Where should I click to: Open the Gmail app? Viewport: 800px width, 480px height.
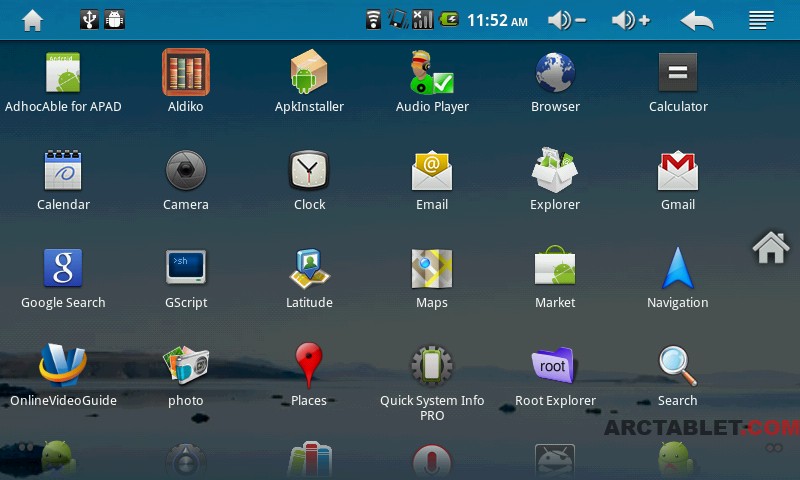678,170
